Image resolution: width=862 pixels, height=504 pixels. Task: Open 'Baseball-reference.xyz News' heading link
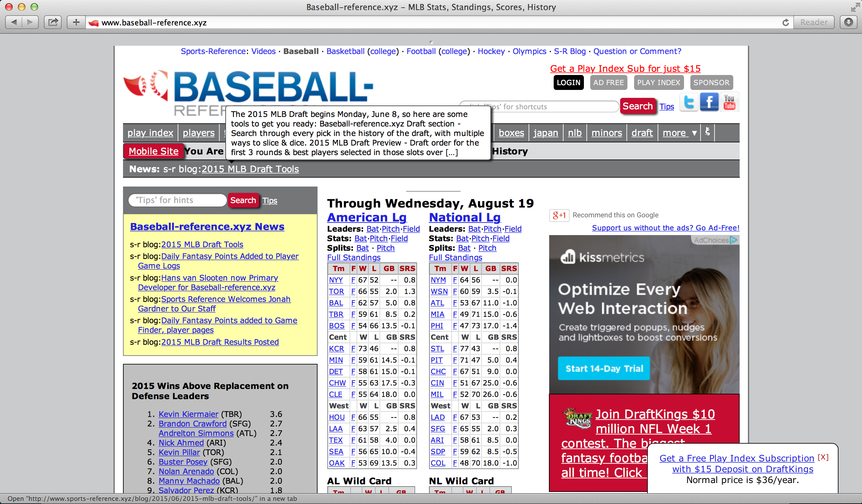(207, 227)
